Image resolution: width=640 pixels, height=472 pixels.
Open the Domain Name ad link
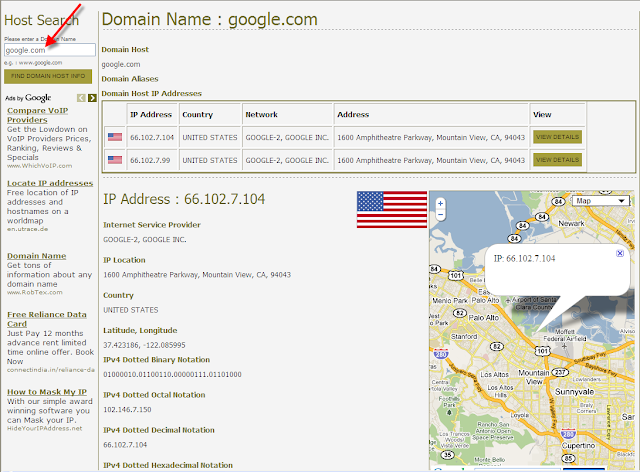pos(36,256)
